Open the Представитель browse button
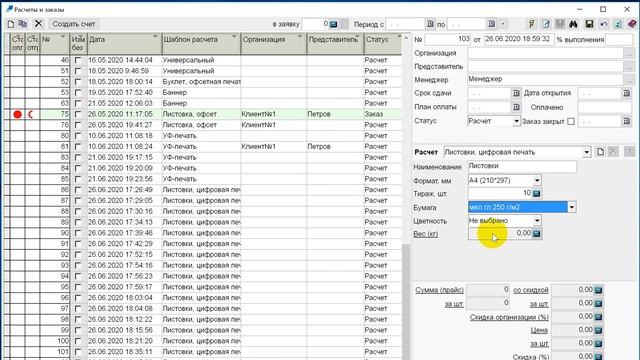Viewport: 640px width, 360px height. tap(629, 67)
